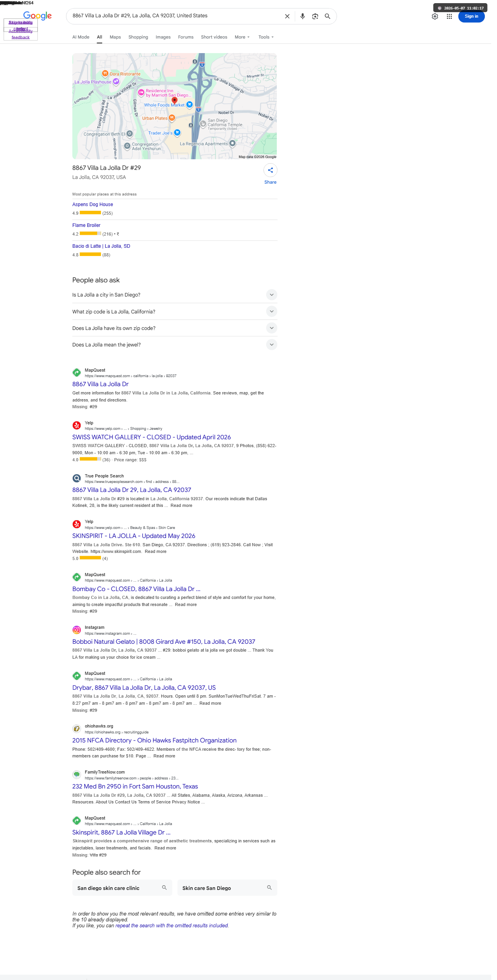Open Bobboi Natural Gelato Instagram result
The height and width of the screenshot is (980, 497).
pyautogui.click(x=164, y=642)
